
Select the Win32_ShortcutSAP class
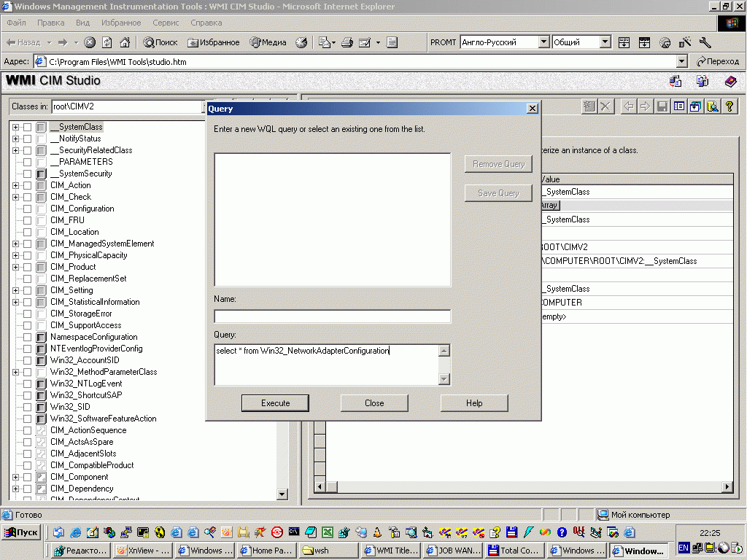click(86, 395)
